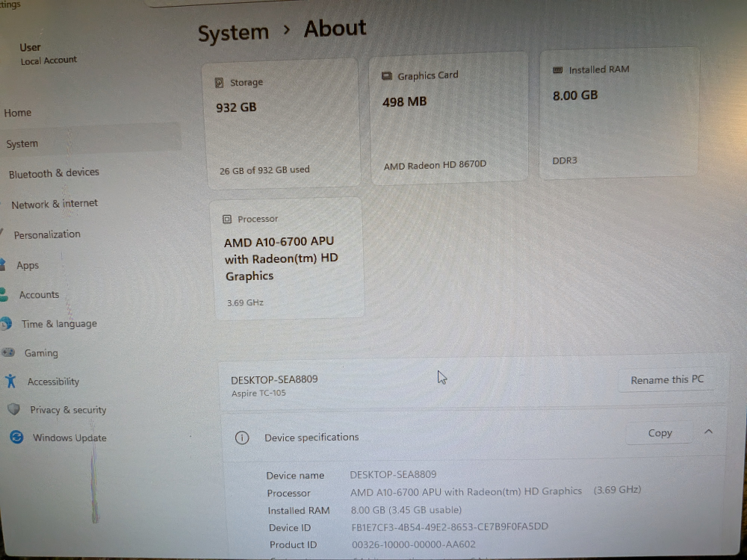The width and height of the screenshot is (747, 560).
Task: Click the Storage drive icon
Action: tap(219, 83)
